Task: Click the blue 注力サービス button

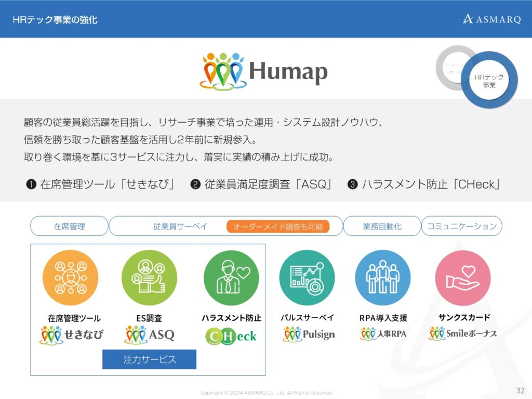Action: pyautogui.click(x=149, y=360)
